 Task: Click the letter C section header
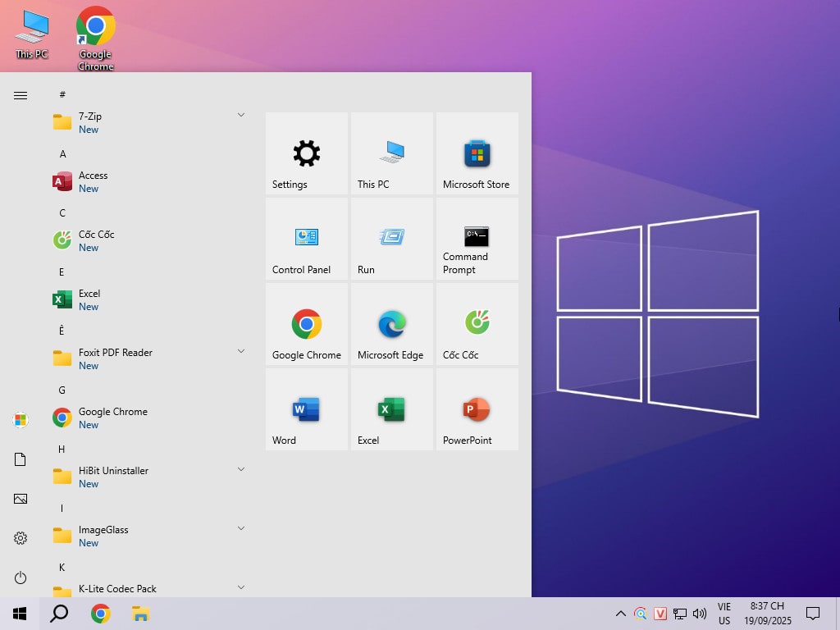pos(62,212)
